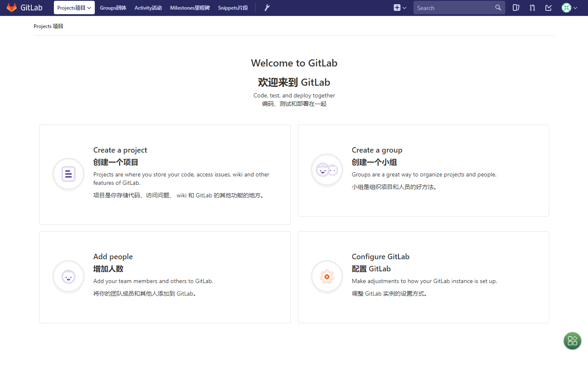Open the Snippets 片段 section

tap(233, 8)
